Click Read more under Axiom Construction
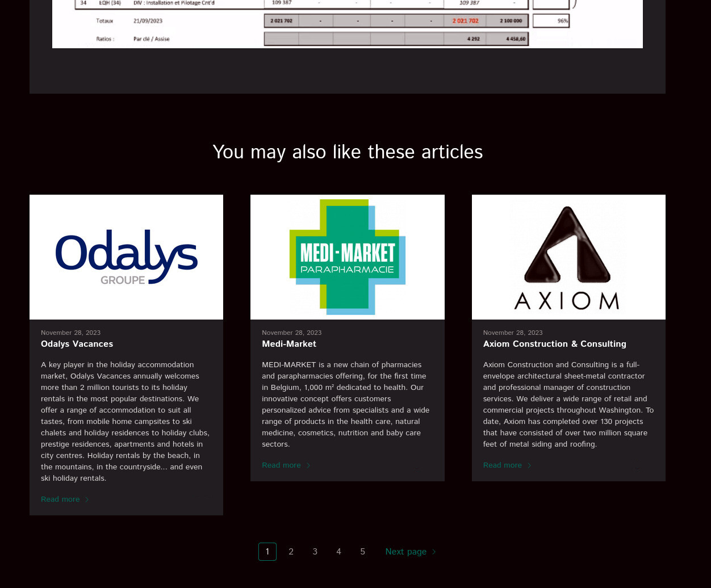Screen dimensions: 711x588 click(503, 465)
